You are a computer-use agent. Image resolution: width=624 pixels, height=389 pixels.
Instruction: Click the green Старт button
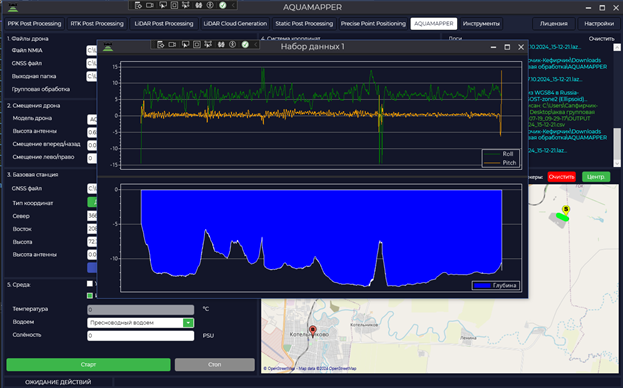(88, 365)
